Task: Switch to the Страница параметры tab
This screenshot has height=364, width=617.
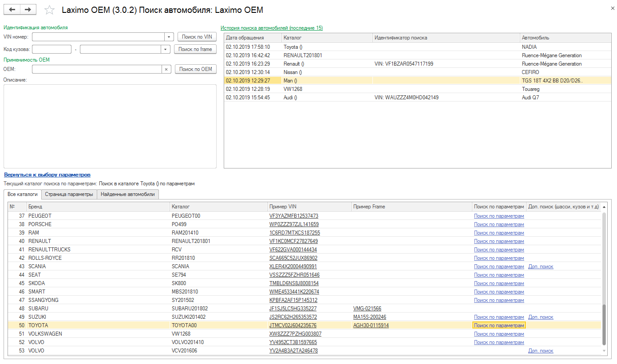Action: coord(69,194)
